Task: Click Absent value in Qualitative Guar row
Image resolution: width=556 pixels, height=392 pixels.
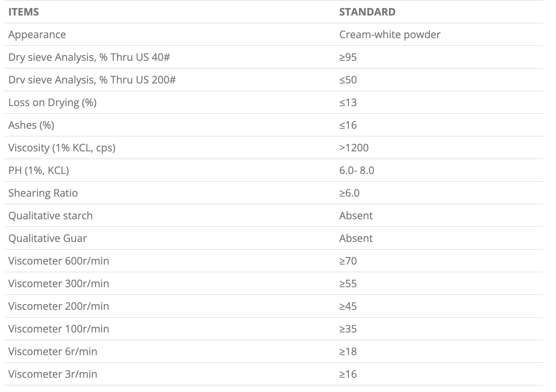Action: (356, 238)
